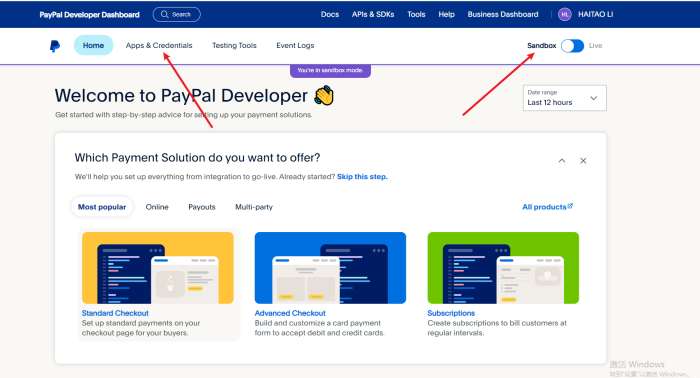
Task: Open the Subscriptions link
Action: pyautogui.click(x=451, y=313)
